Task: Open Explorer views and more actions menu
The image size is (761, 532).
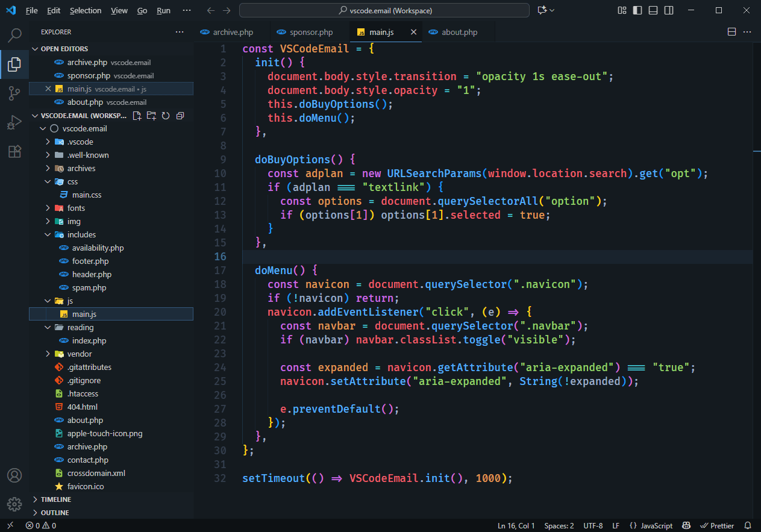Action: click(x=180, y=32)
